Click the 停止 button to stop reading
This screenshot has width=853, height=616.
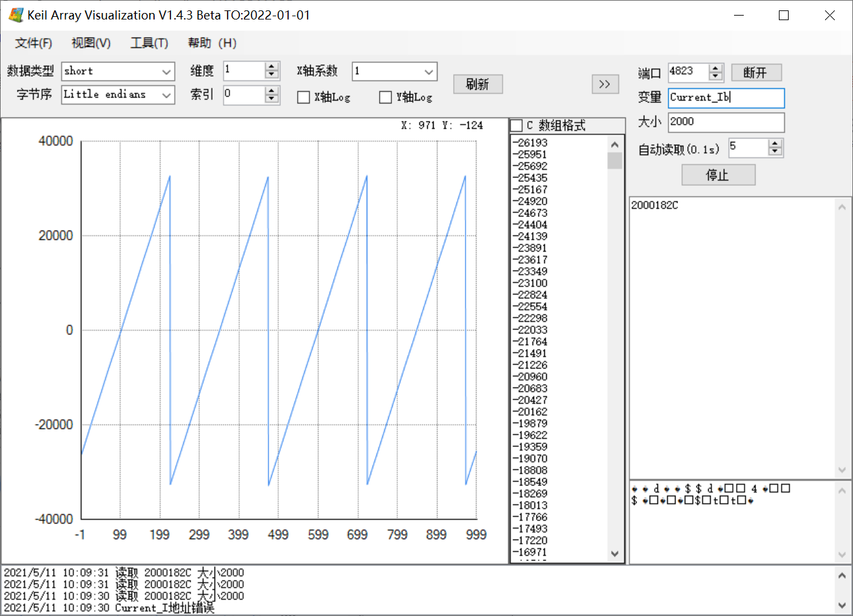(718, 174)
